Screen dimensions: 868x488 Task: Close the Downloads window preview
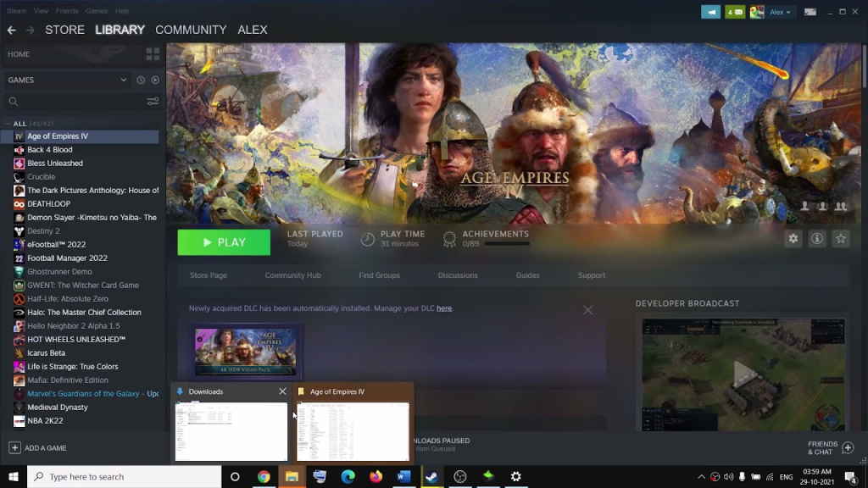pyautogui.click(x=282, y=391)
